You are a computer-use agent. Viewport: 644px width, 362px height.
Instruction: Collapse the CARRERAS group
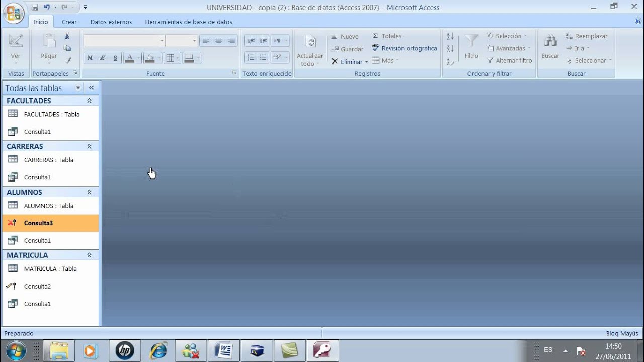tap(89, 146)
